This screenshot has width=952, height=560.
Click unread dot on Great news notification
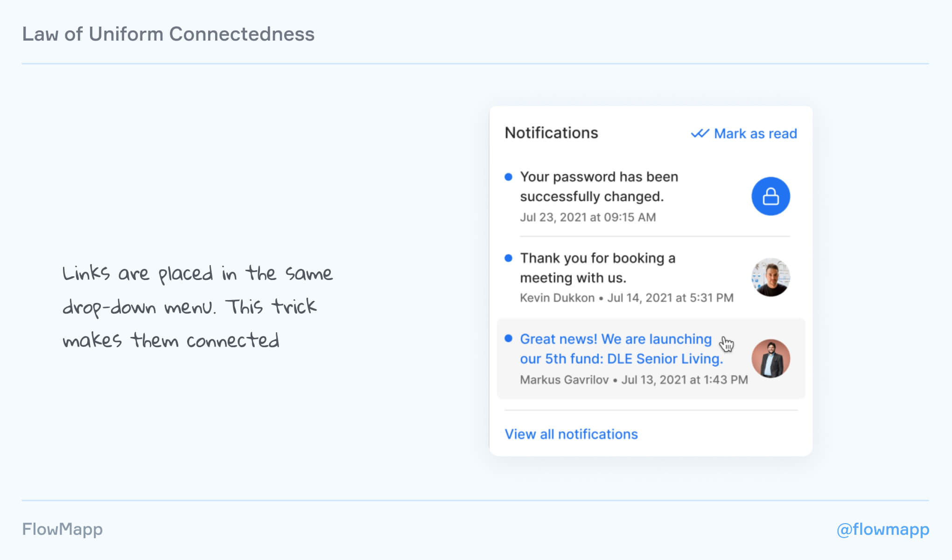pyautogui.click(x=509, y=338)
